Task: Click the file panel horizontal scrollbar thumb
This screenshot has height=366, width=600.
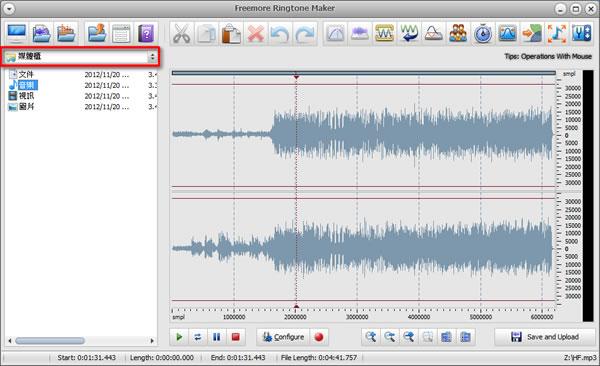Action: tap(50, 341)
